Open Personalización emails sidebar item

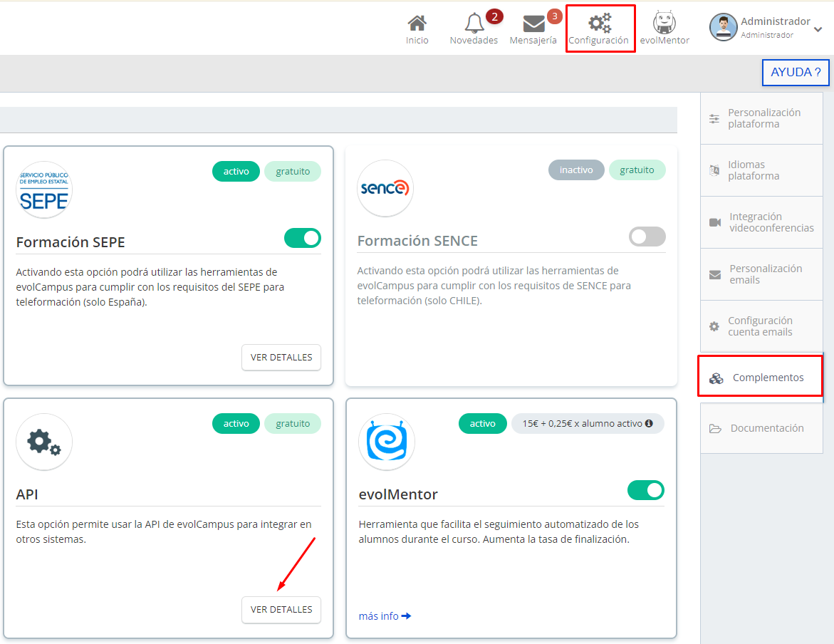[761, 274]
